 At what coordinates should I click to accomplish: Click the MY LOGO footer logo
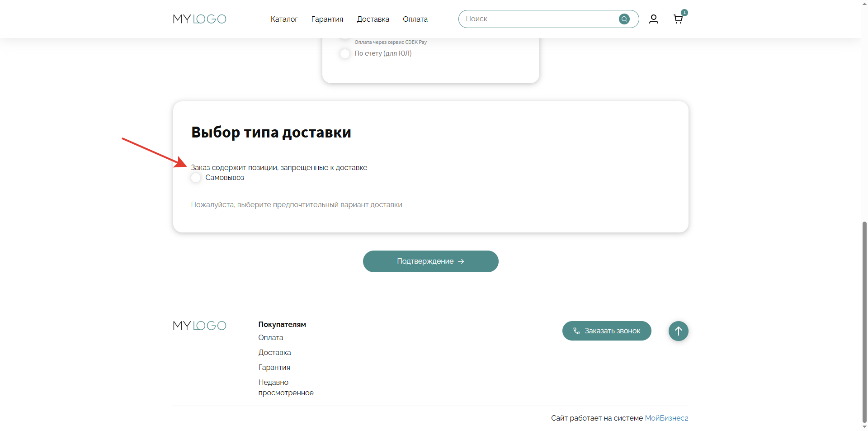click(199, 326)
